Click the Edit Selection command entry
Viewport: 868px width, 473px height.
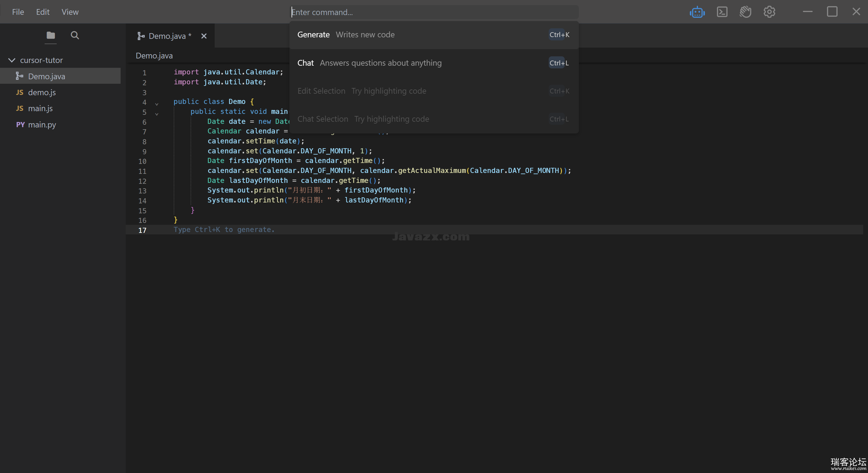(x=434, y=91)
